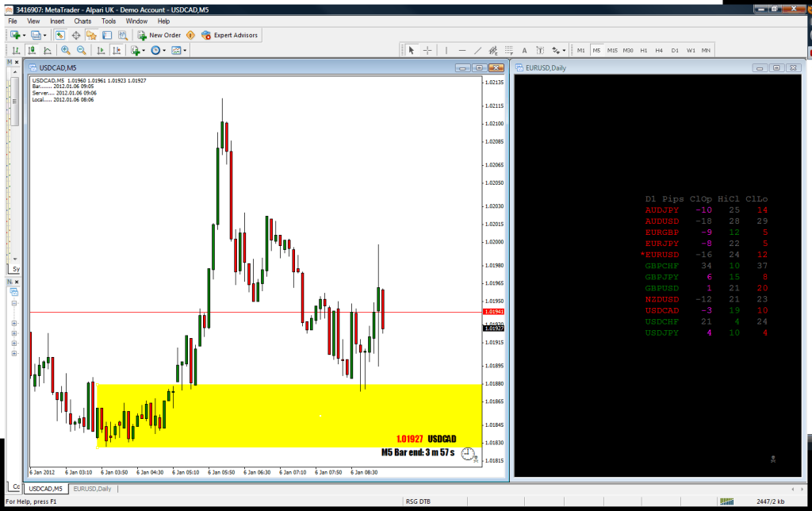
Task: Open the File menu
Action: [13, 21]
